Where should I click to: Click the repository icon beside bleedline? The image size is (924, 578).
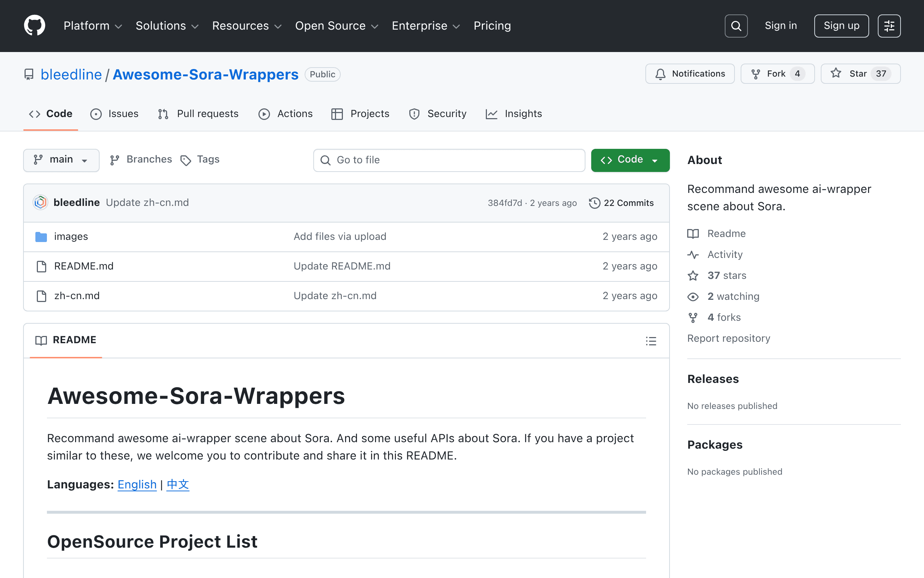click(x=29, y=74)
